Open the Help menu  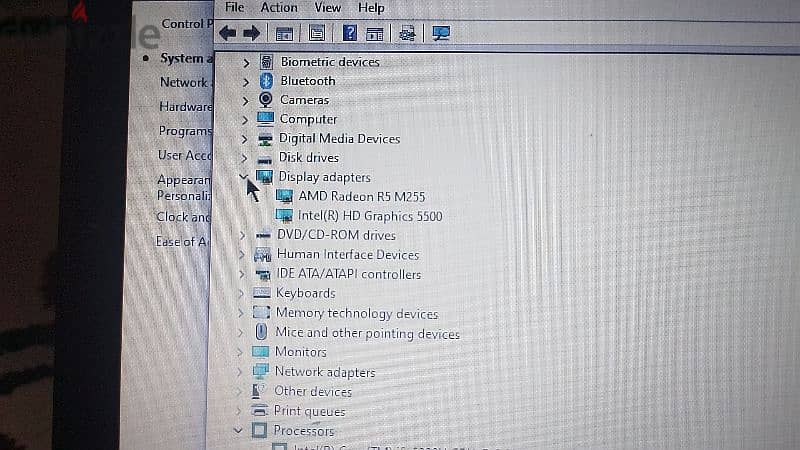pos(371,8)
